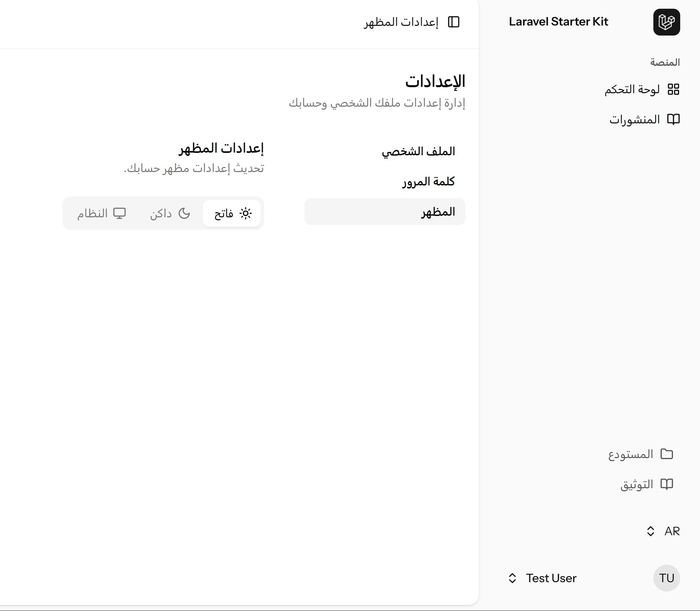Click the Laravel Starter Kit title
This screenshot has height=611, width=700.
[x=558, y=22]
